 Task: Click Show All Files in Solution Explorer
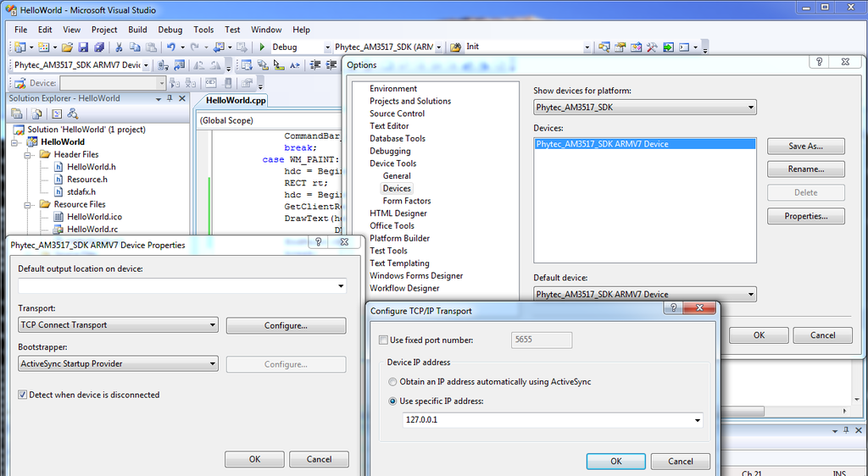36,113
